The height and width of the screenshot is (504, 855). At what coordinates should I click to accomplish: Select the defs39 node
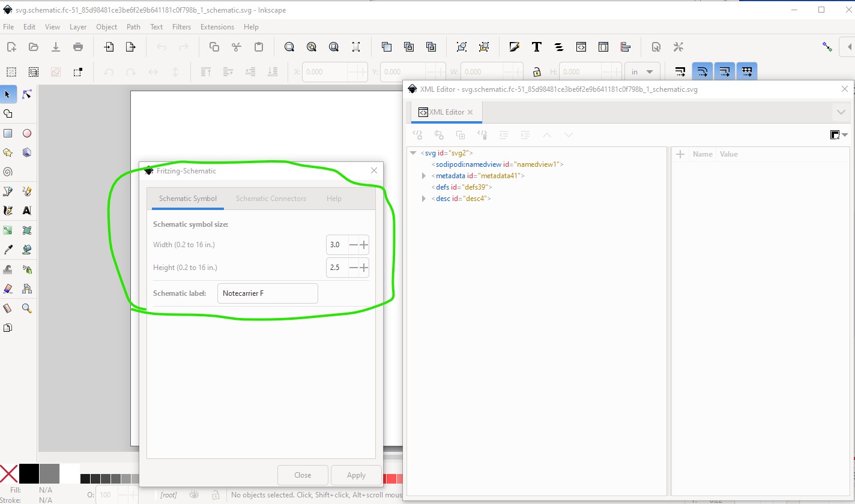pos(462,187)
